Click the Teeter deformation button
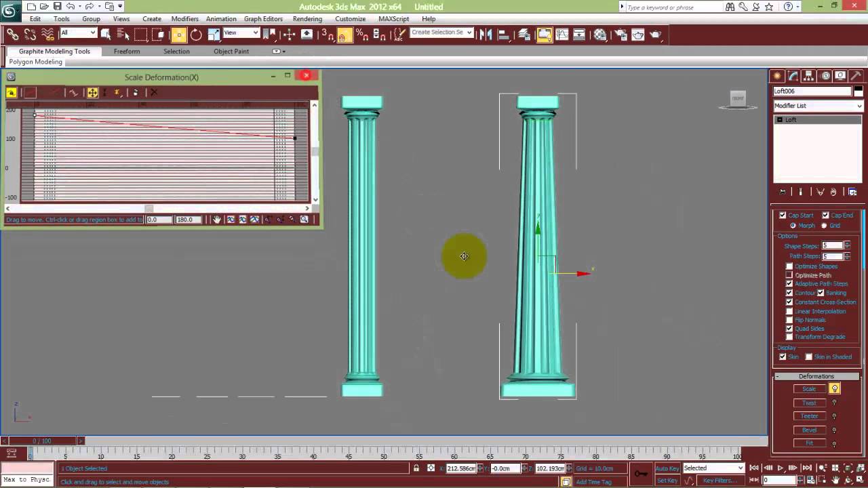The width and height of the screenshot is (868, 488). [809, 416]
